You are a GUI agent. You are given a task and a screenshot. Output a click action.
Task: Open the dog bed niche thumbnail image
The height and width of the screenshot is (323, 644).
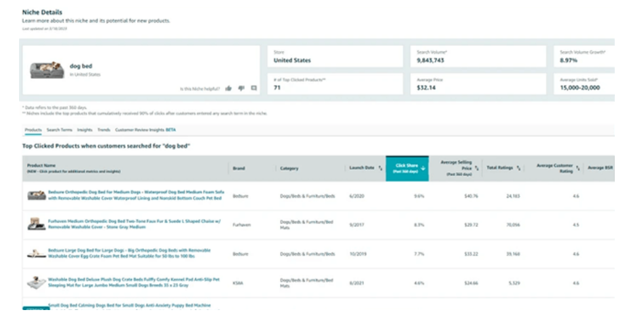point(47,70)
